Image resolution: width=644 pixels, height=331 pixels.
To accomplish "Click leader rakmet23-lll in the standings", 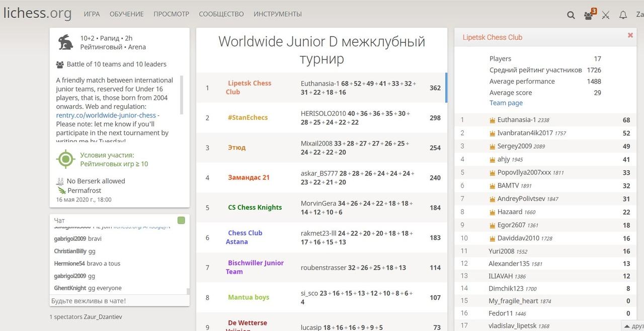I will click(x=318, y=233).
